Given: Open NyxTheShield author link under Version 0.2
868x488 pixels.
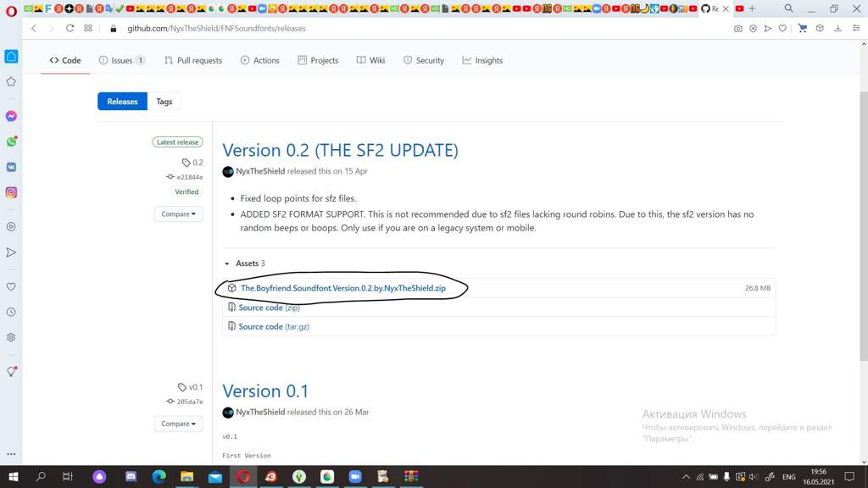Looking at the screenshot, I should [x=260, y=171].
